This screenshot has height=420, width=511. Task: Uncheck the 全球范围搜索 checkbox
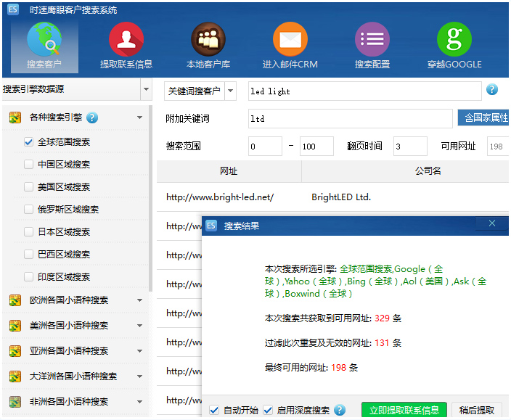(x=29, y=142)
